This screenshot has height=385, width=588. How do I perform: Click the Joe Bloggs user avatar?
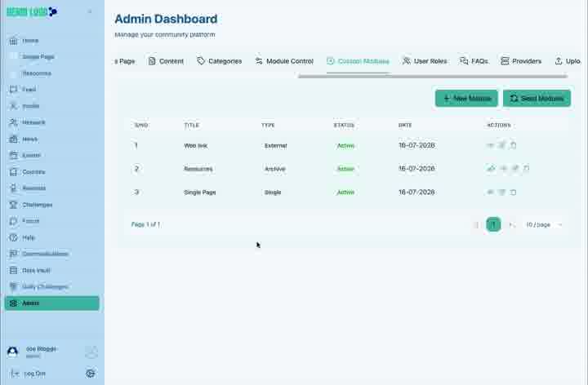pos(13,352)
